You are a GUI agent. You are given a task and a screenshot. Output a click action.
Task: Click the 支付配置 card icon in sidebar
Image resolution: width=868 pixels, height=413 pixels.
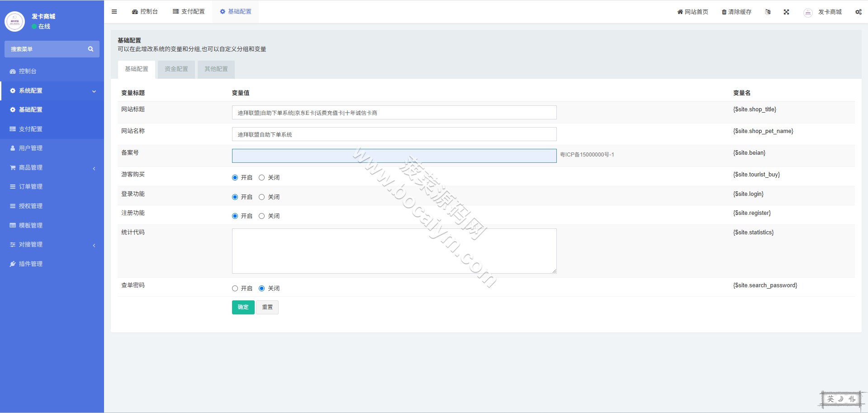[x=13, y=129]
